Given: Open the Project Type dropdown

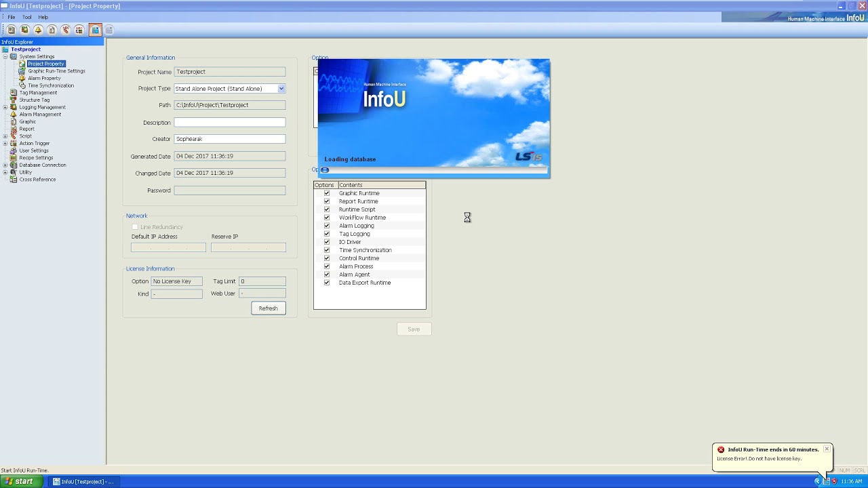Looking at the screenshot, I should (281, 89).
